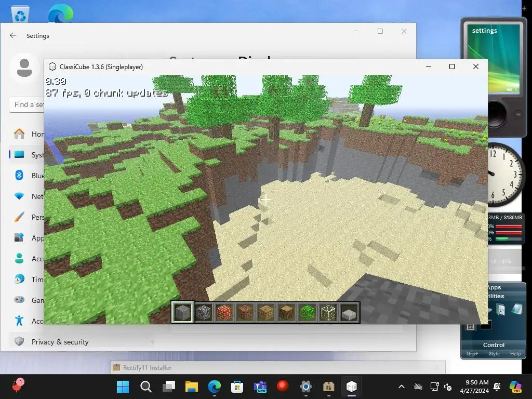Go back in the Settings window
Viewport: 532px width, 399px height.
13,36
